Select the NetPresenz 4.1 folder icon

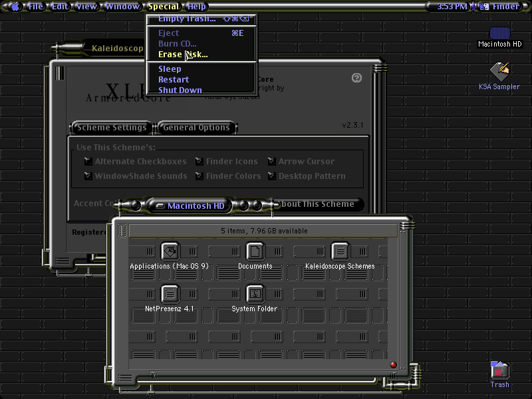[x=170, y=294]
